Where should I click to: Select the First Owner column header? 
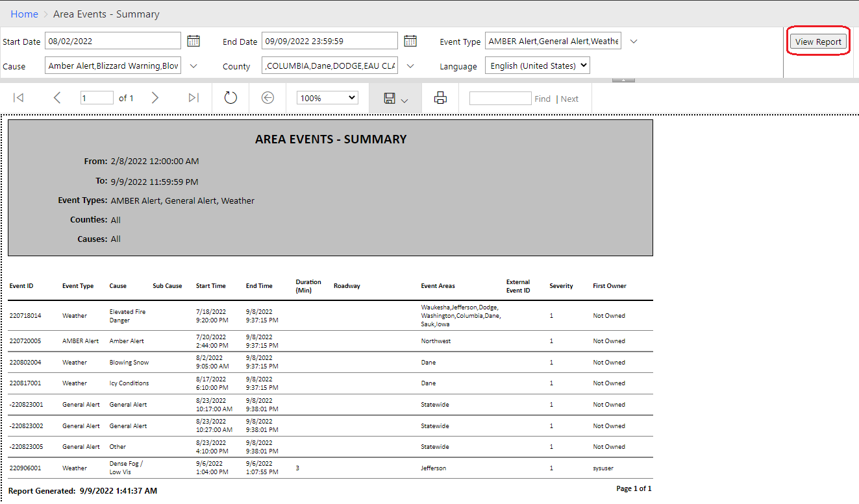click(x=610, y=286)
